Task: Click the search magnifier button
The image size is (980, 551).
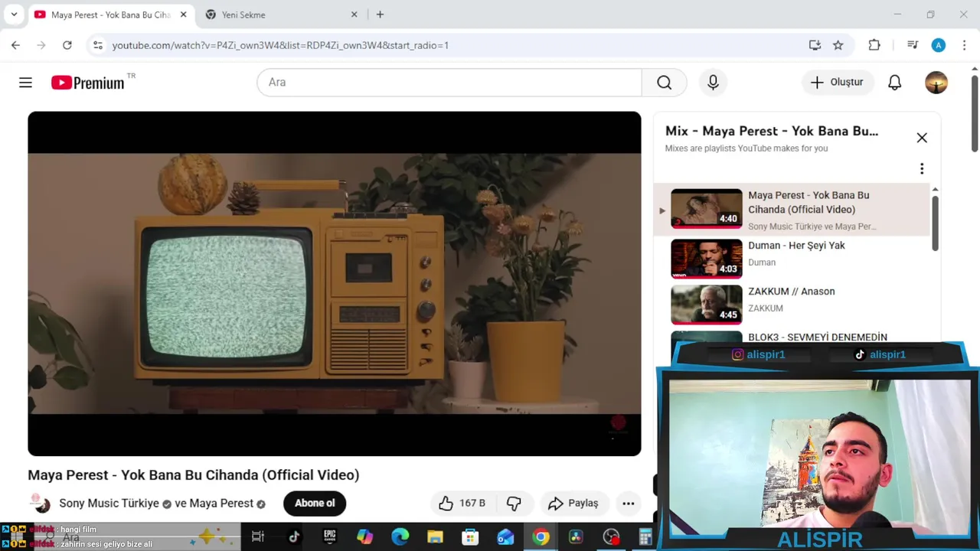Action: click(x=664, y=83)
